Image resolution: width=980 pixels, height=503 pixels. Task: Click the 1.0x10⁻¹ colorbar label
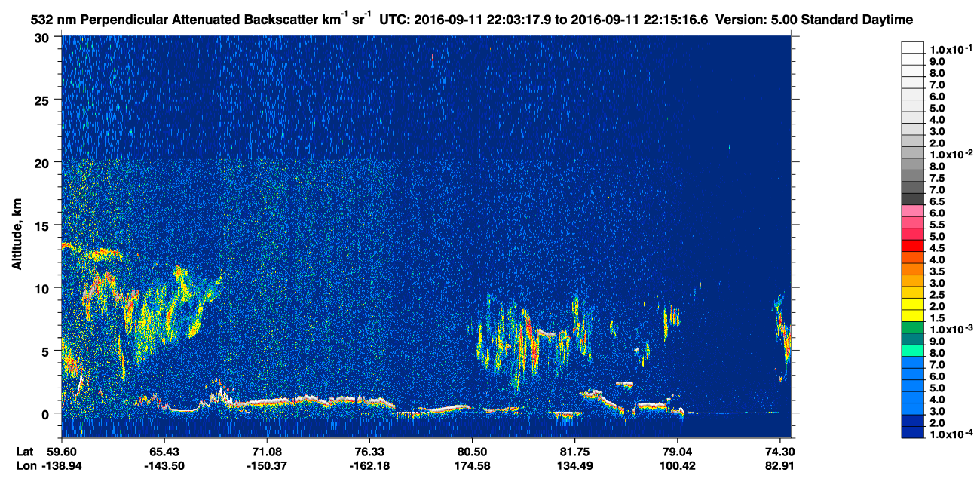coord(951,50)
